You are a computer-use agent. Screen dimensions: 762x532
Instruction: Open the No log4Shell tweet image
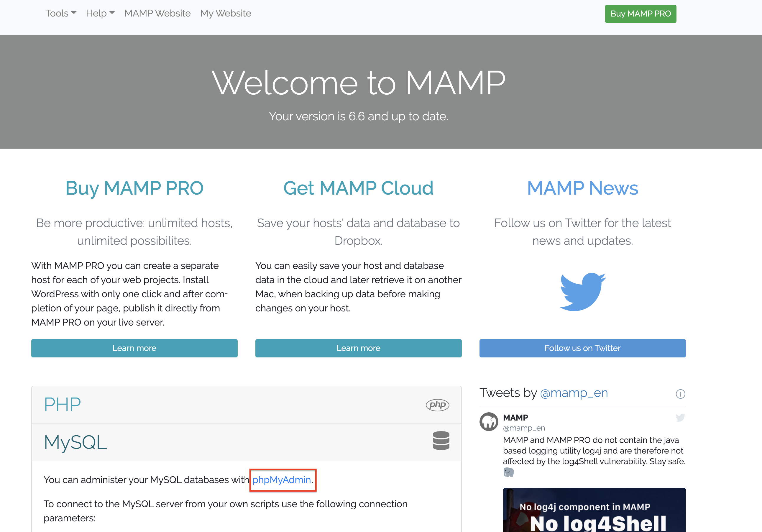point(594,510)
